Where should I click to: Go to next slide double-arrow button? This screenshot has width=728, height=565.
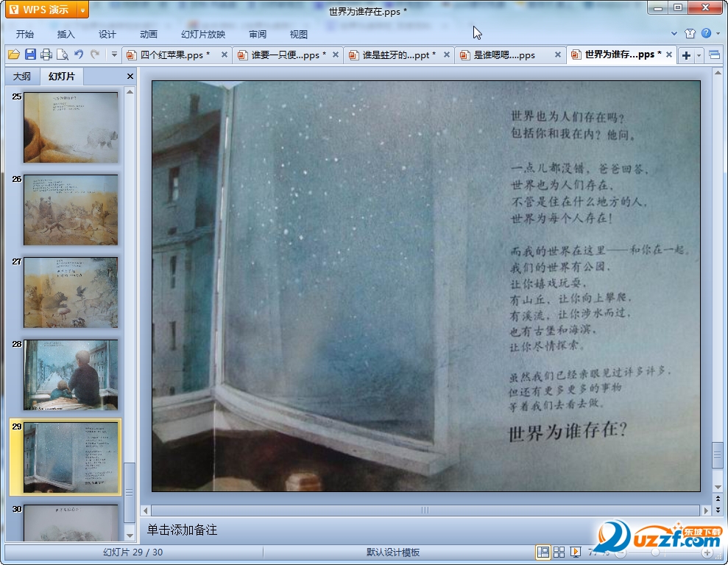[718, 510]
